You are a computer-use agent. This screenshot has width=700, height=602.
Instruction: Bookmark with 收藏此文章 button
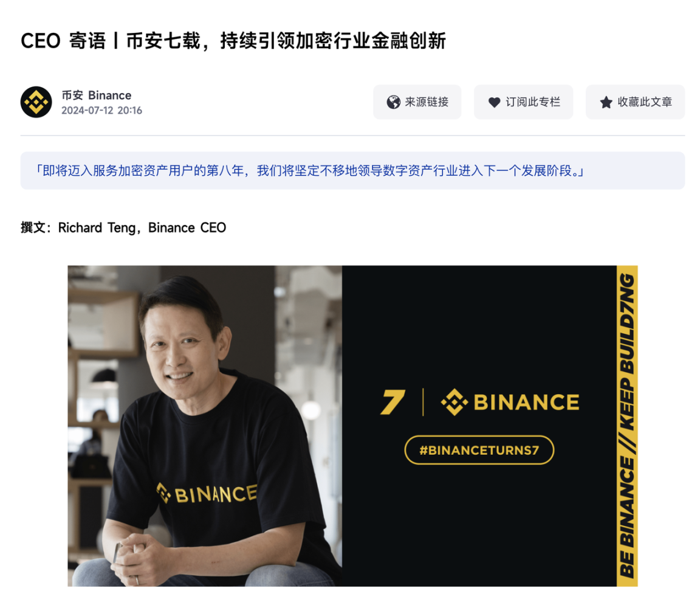635,102
